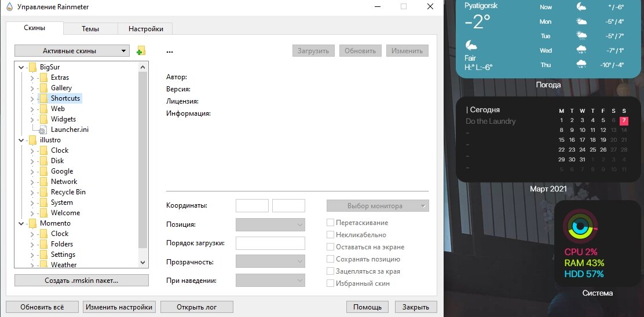Click the Now night cloud forecast icon
Image resolution: width=644 pixels, height=317 pixels.
(x=581, y=6)
